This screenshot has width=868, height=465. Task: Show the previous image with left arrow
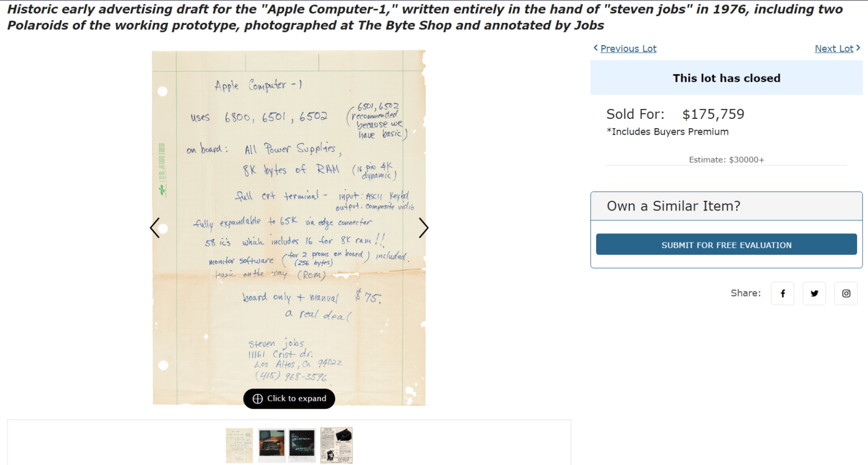(x=155, y=228)
